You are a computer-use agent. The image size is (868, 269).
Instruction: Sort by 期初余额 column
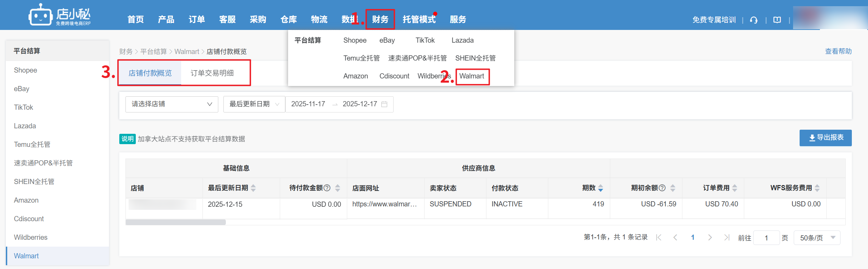(673, 188)
